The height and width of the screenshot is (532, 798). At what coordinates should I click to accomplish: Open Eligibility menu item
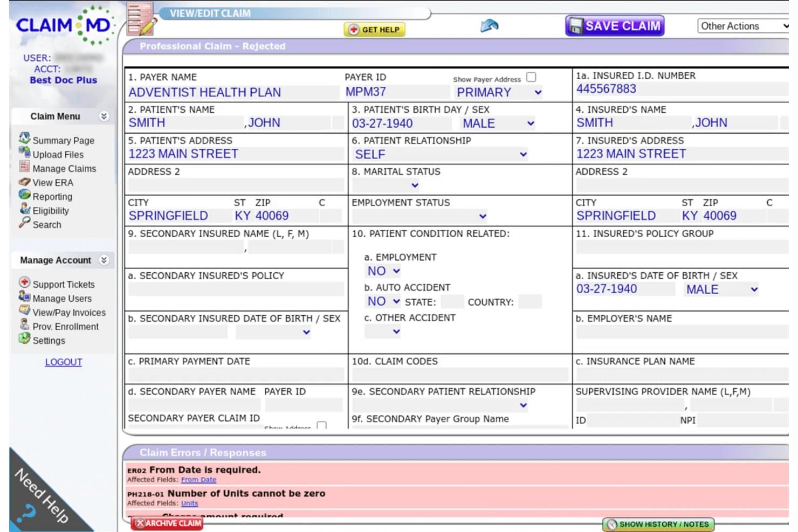(x=51, y=210)
